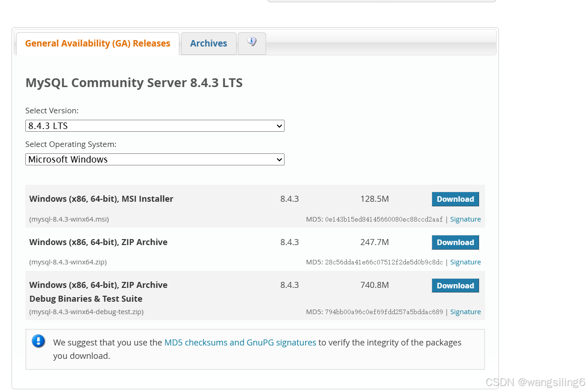587x392 pixels.
Task: Follow MD5 checksums and GnuPG signatures link
Action: tap(240, 342)
